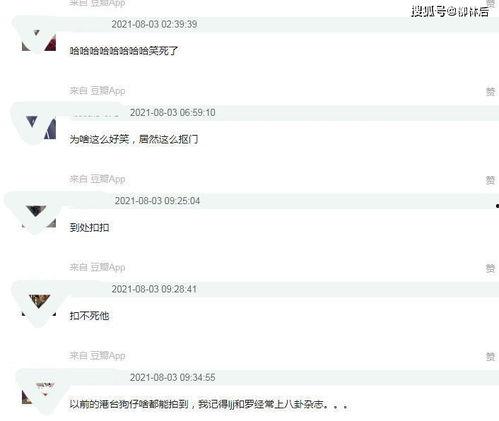Click avatar of 港台狗仔 commenter

coord(39,393)
